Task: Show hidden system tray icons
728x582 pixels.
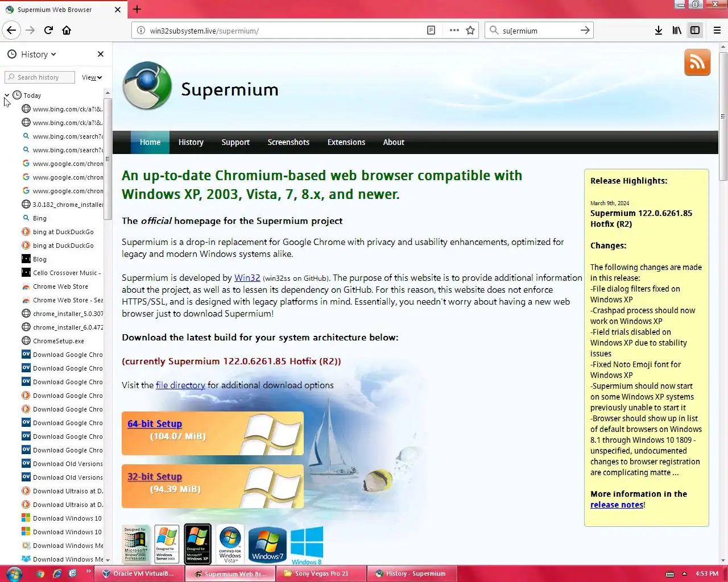Action: pos(684,573)
